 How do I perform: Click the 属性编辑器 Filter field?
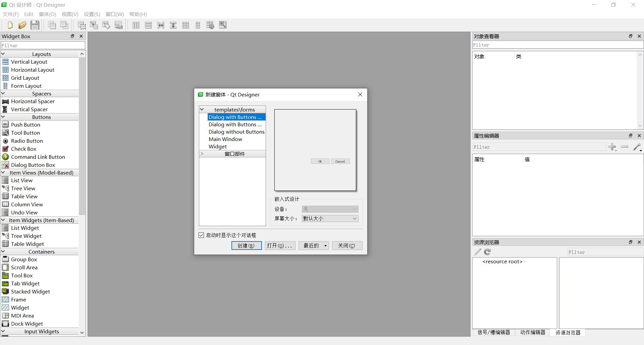[x=539, y=147]
